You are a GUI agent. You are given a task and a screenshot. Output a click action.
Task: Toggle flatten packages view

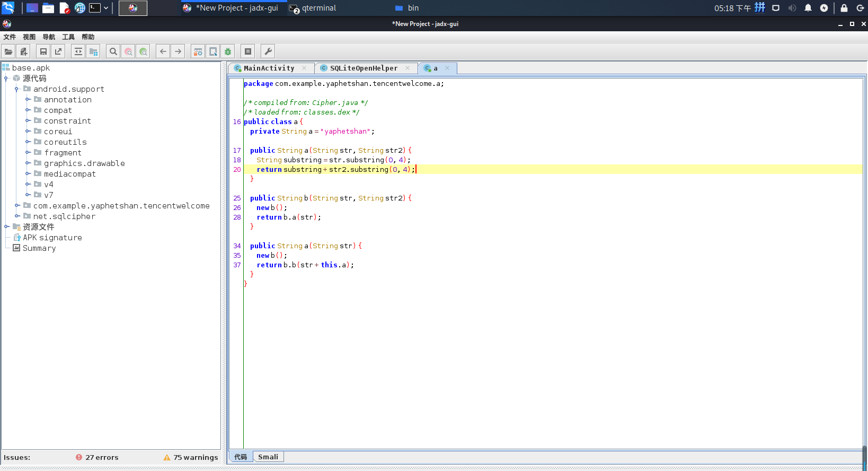[x=94, y=51]
